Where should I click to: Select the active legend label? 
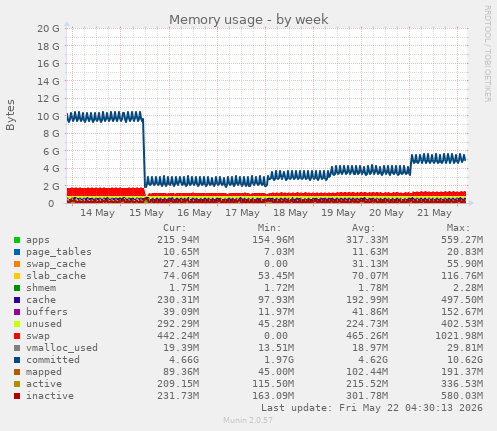tap(44, 384)
